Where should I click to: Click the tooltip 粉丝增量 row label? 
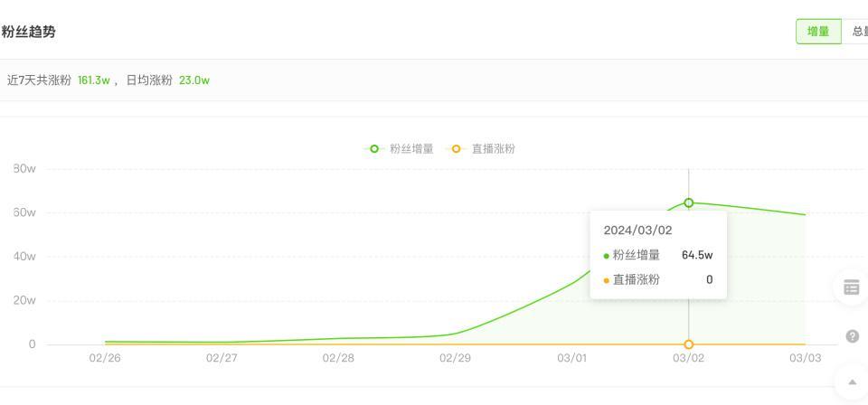tap(636, 256)
